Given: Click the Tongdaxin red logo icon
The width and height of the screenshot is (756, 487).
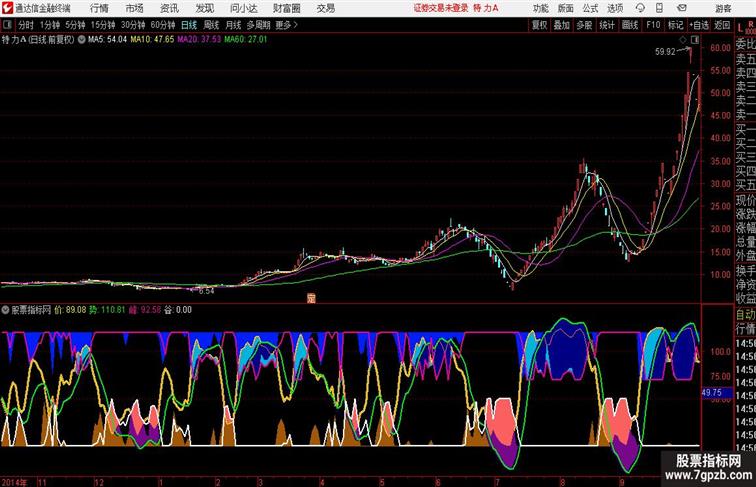Looking at the screenshot, I should coord(7,8).
